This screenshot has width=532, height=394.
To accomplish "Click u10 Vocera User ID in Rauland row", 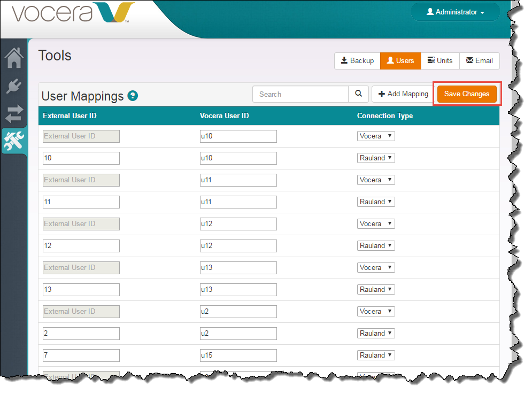I will pyautogui.click(x=238, y=158).
